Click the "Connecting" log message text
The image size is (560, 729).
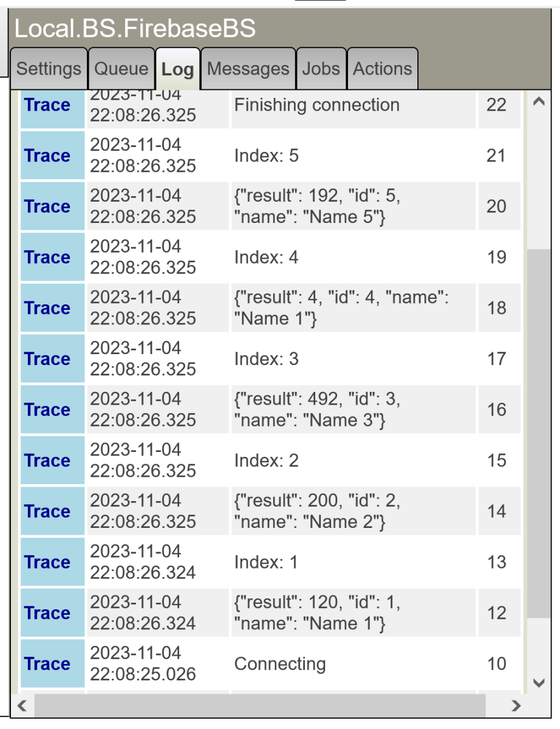[279, 664]
